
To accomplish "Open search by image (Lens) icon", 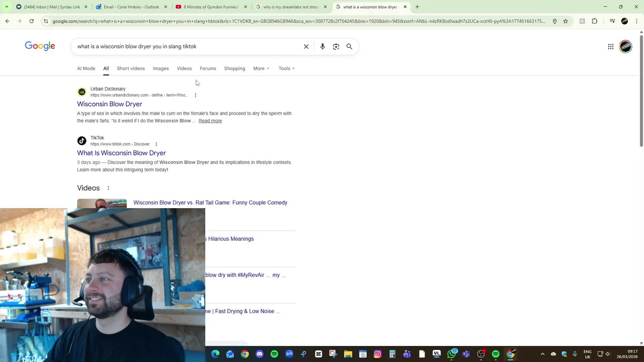I will [x=336, y=46].
